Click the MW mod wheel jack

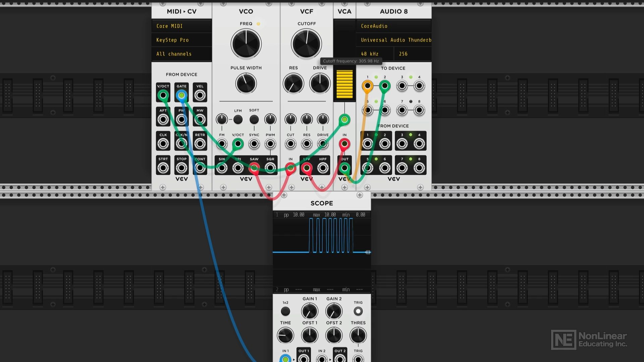(x=200, y=120)
